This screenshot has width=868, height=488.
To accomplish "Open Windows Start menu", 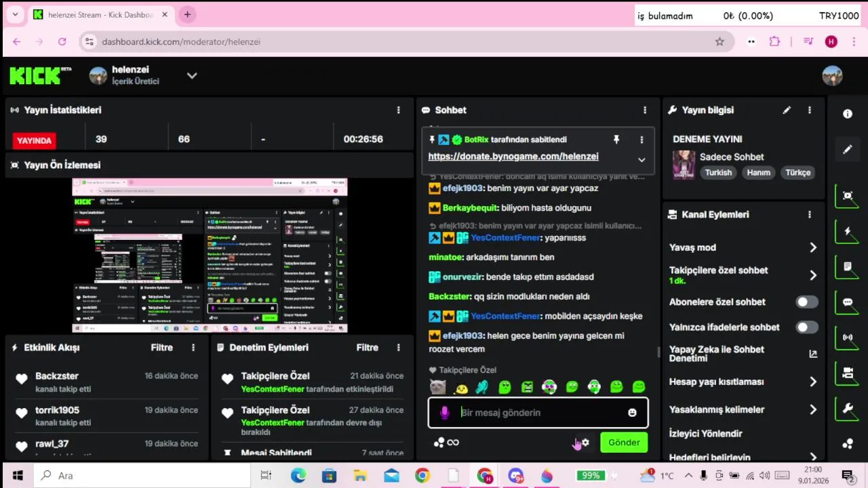I will [x=18, y=476].
